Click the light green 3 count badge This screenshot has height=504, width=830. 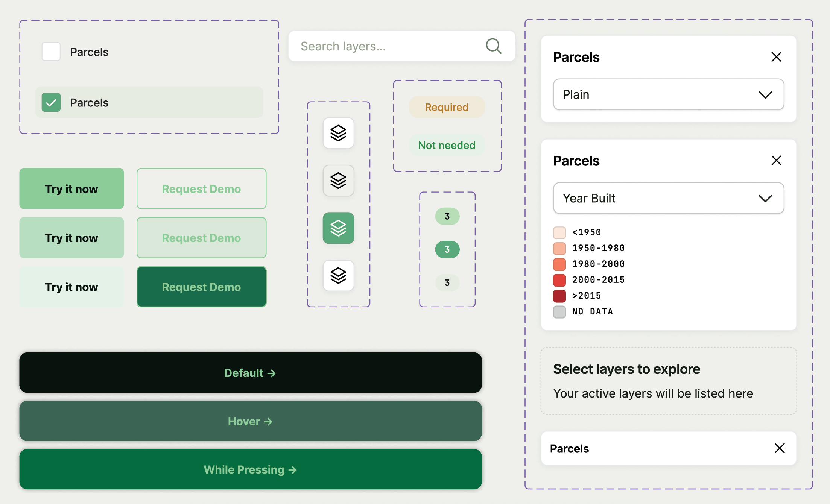[x=447, y=216]
